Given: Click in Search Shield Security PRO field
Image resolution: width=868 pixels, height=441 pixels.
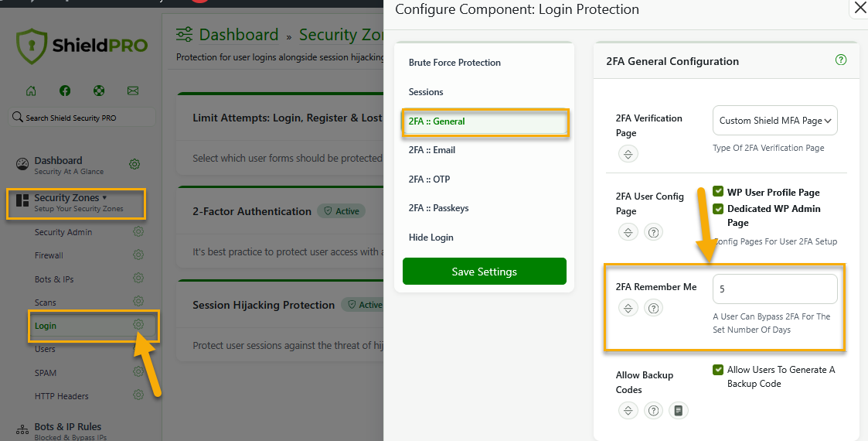Looking at the screenshot, I should point(82,118).
